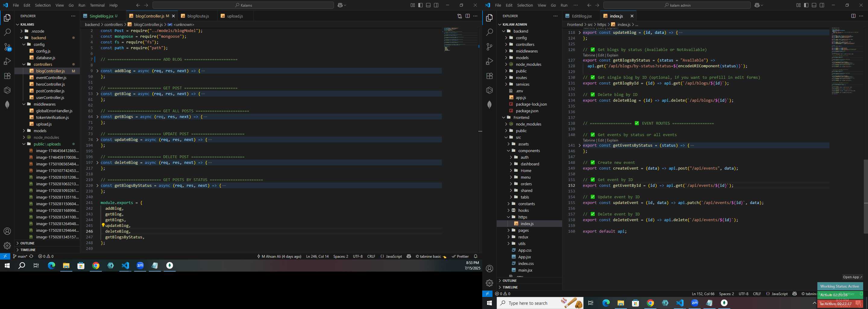Click minimap in Kalams editor
This screenshot has height=309, width=868.
point(460,39)
